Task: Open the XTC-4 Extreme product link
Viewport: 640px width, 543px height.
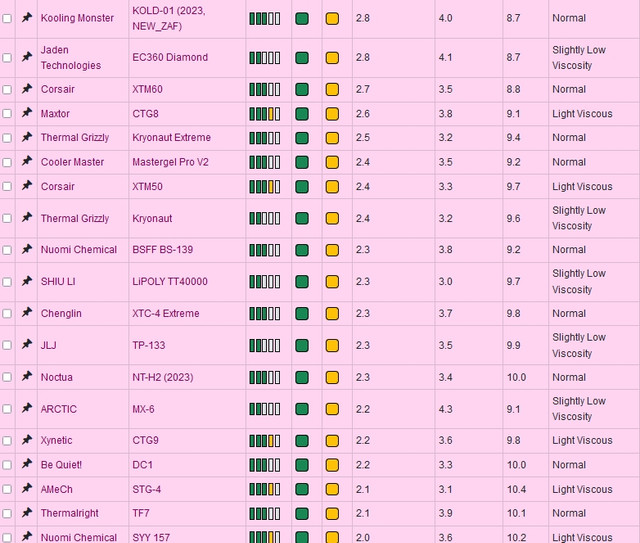Action: coord(166,313)
